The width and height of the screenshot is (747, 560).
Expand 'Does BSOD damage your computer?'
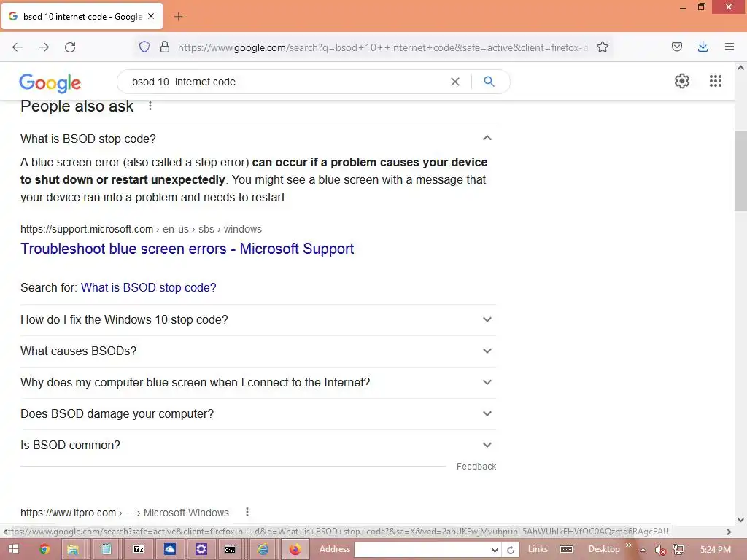pos(258,414)
